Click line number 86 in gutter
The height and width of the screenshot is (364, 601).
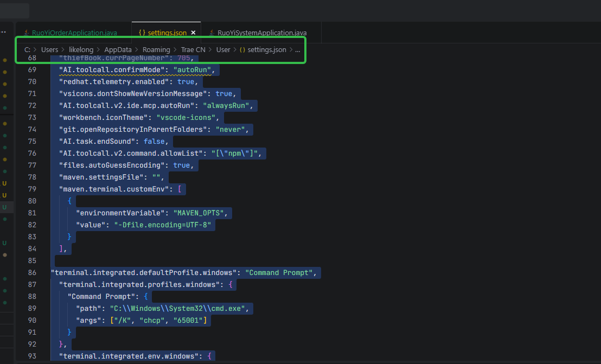(x=32, y=272)
